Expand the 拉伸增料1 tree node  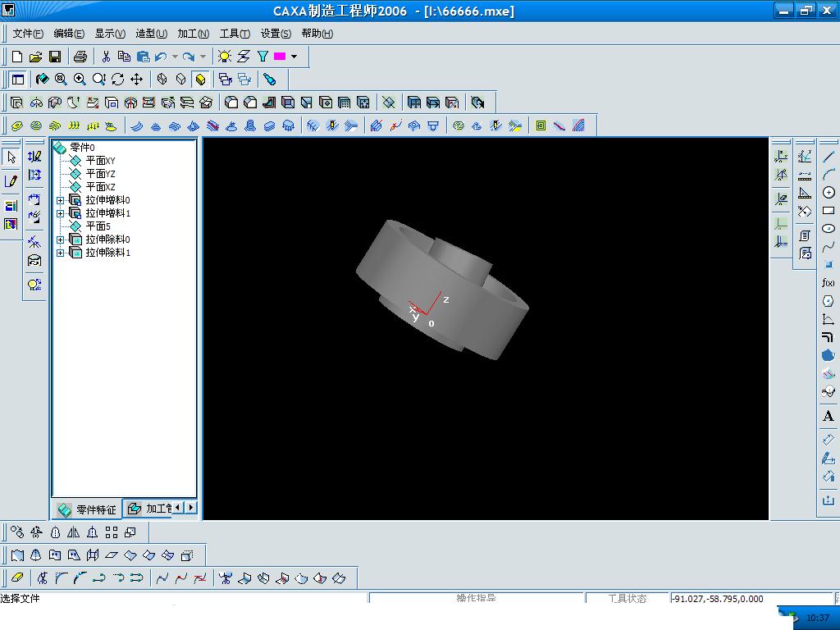click(x=60, y=213)
